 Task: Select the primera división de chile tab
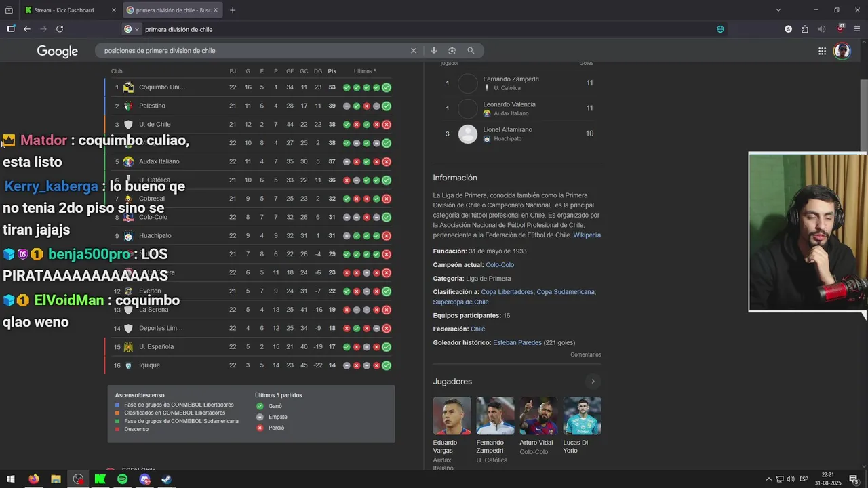tap(172, 10)
